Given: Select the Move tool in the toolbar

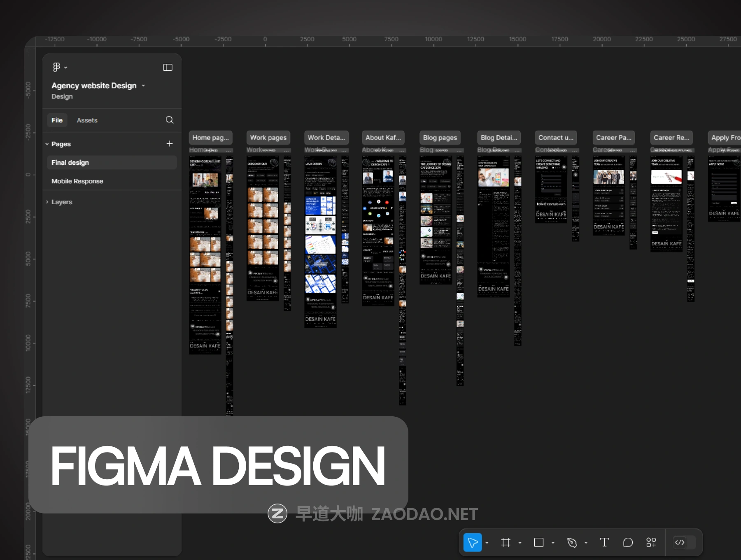Looking at the screenshot, I should (x=472, y=542).
